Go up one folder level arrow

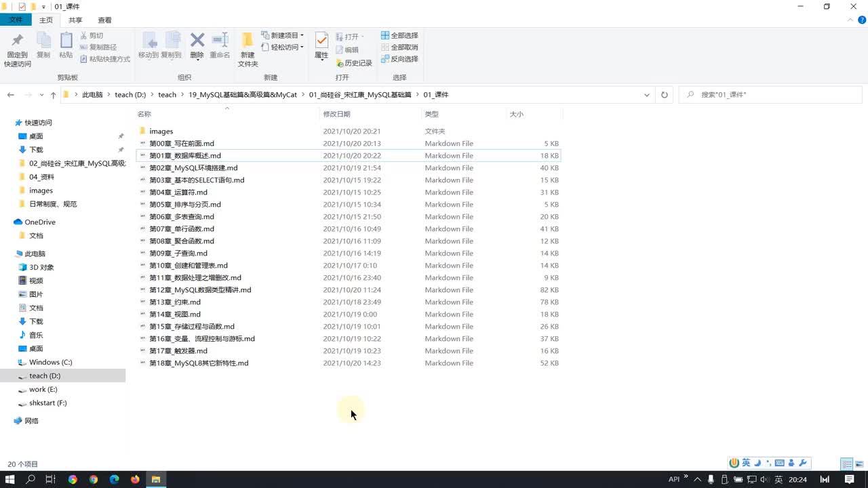(53, 95)
